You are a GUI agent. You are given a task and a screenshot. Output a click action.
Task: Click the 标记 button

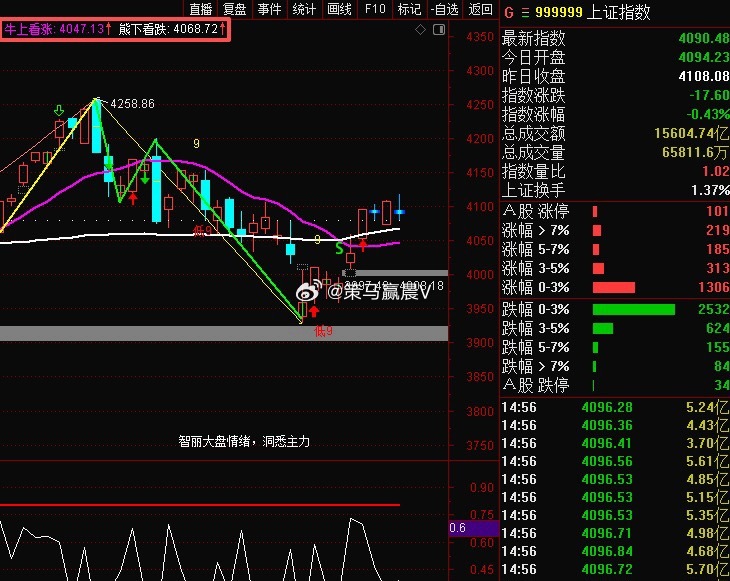coord(409,9)
